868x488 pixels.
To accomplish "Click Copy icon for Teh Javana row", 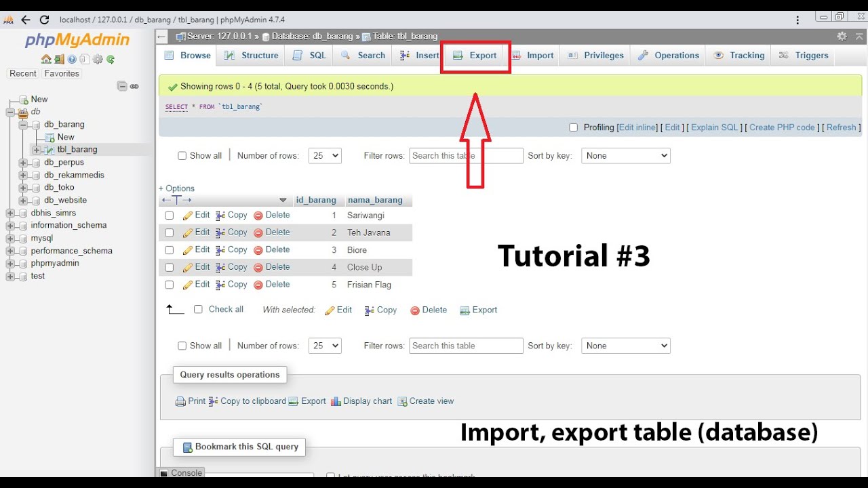I will point(220,232).
